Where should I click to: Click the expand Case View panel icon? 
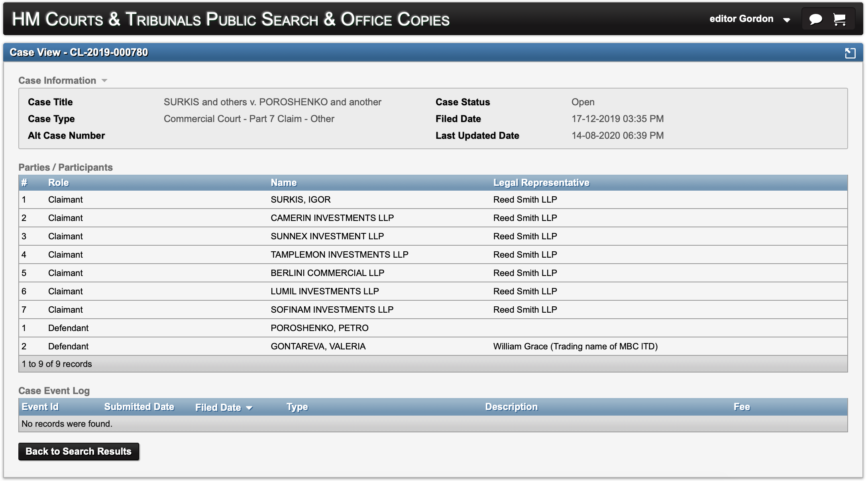coord(850,53)
